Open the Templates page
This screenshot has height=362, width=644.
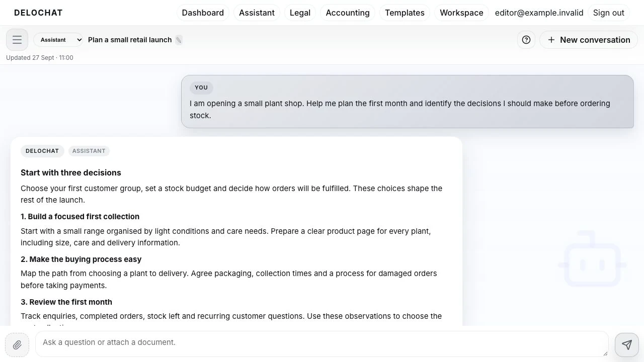point(405,13)
